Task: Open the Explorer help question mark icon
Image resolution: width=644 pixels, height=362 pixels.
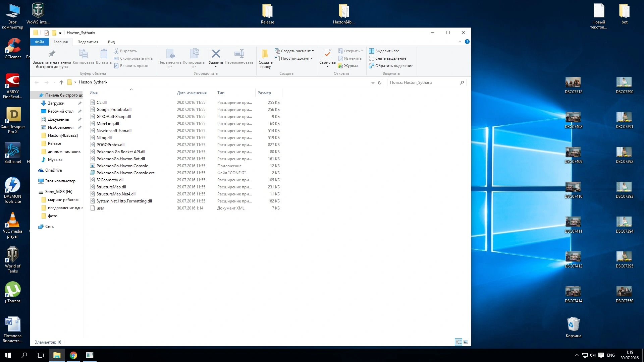Action: coord(467,42)
